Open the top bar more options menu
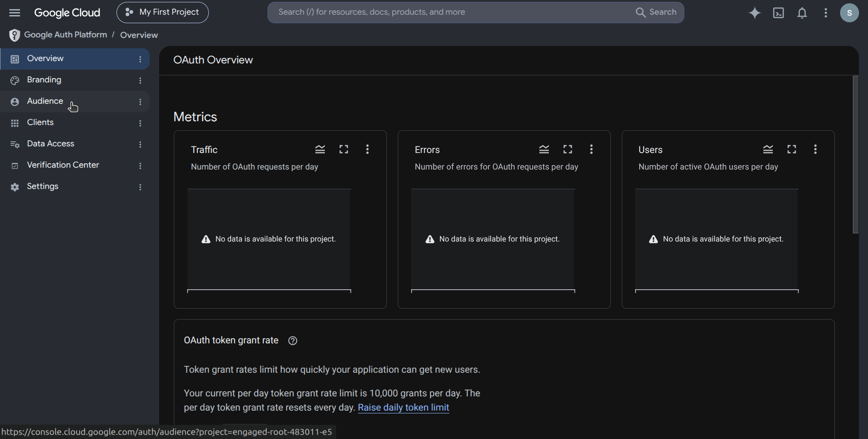 pyautogui.click(x=826, y=13)
